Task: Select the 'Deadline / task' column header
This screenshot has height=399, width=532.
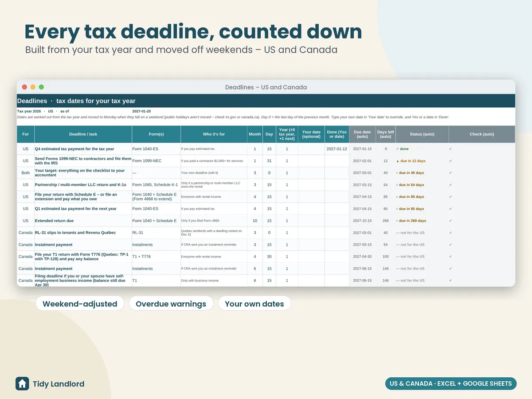Action: [x=83, y=134]
